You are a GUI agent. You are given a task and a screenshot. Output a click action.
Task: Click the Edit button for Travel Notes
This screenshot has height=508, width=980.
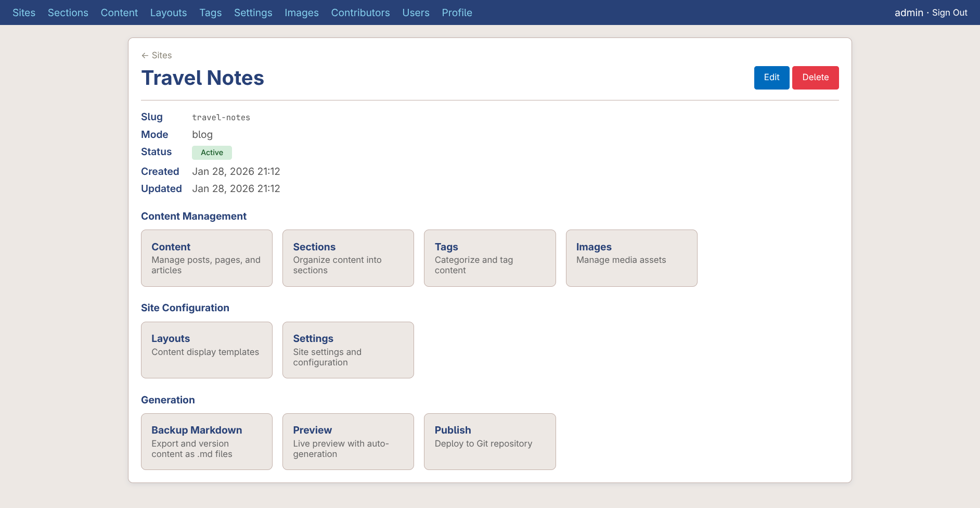coord(771,78)
